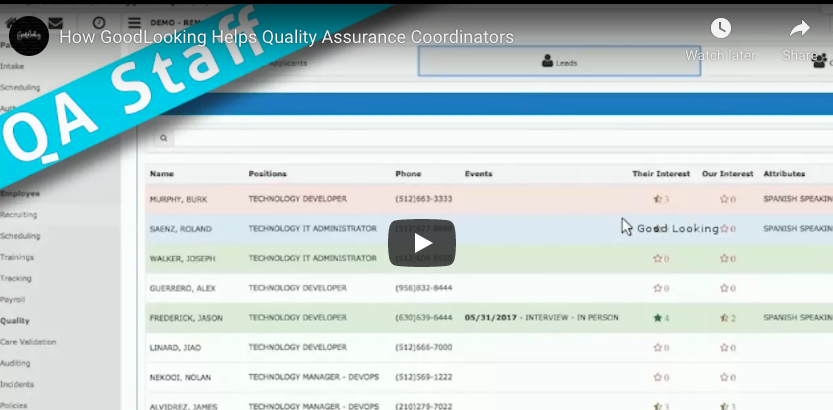Open Recruiting in the sidebar
The width and height of the screenshot is (833, 410).
point(19,215)
